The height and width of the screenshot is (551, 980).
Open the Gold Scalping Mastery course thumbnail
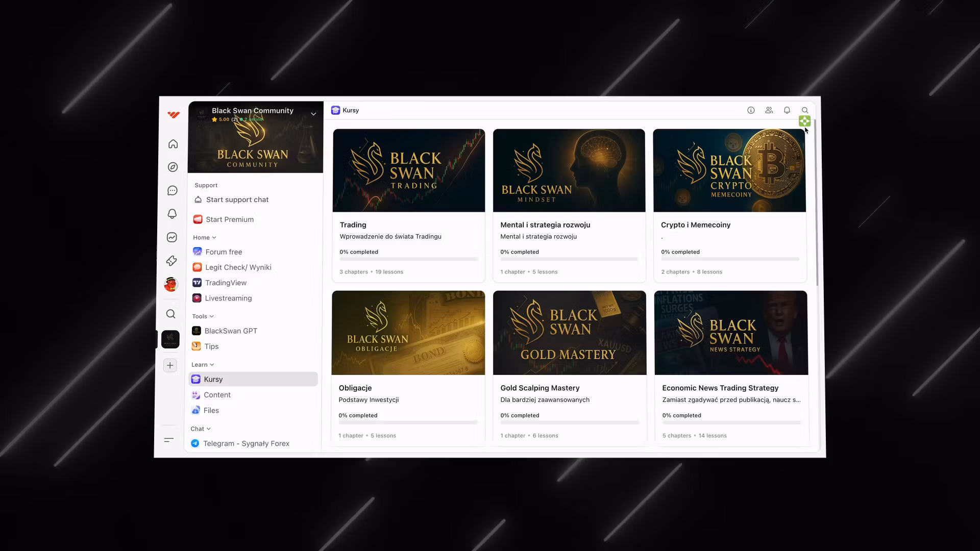point(569,333)
